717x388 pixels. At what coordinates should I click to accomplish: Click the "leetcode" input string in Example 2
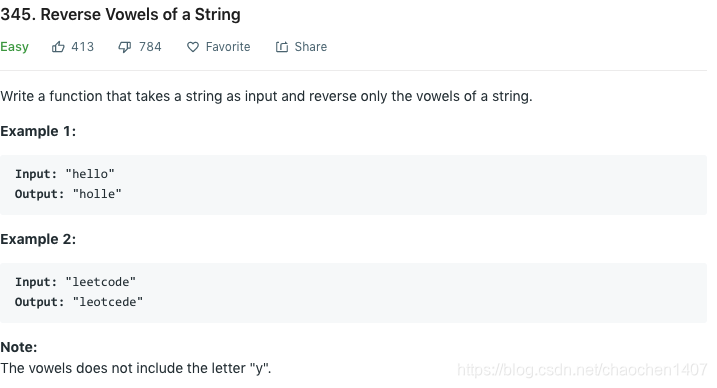tap(101, 282)
